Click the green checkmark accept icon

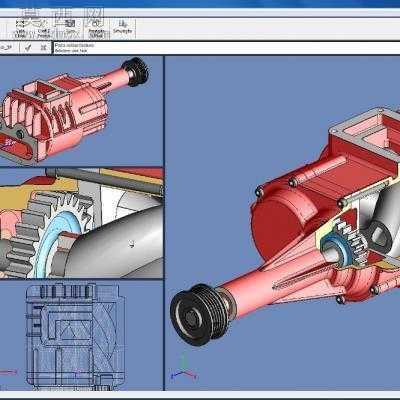point(28,47)
